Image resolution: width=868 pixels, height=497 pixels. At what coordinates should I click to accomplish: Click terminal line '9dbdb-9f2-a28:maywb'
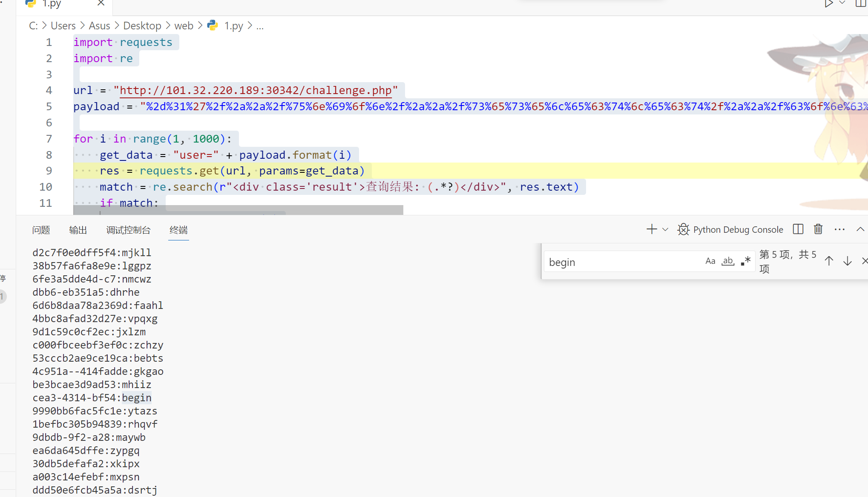[x=89, y=437]
